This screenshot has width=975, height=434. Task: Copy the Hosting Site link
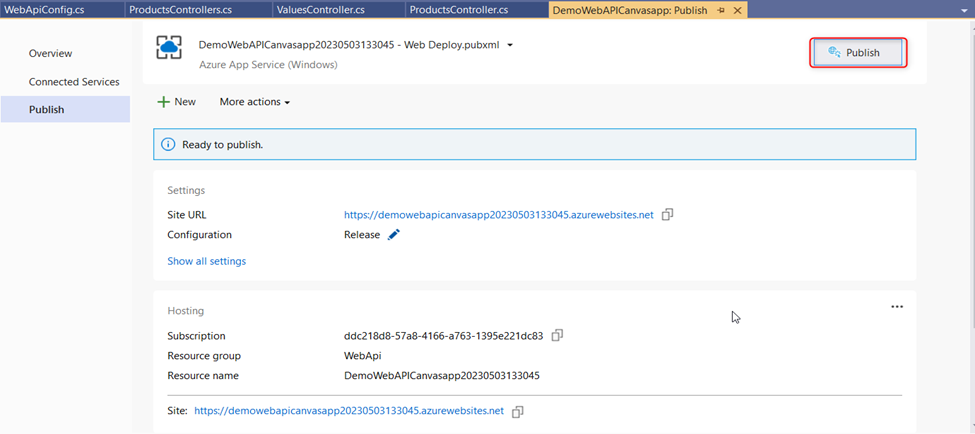pos(517,412)
